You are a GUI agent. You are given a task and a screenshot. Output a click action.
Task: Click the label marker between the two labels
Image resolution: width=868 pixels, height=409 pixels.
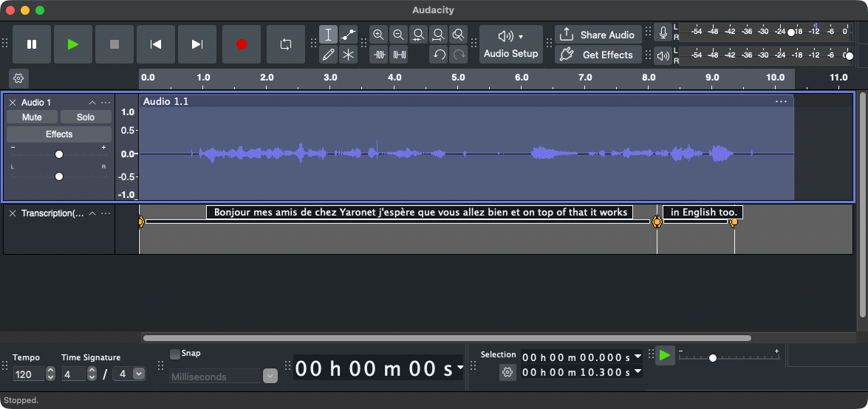pos(657,222)
